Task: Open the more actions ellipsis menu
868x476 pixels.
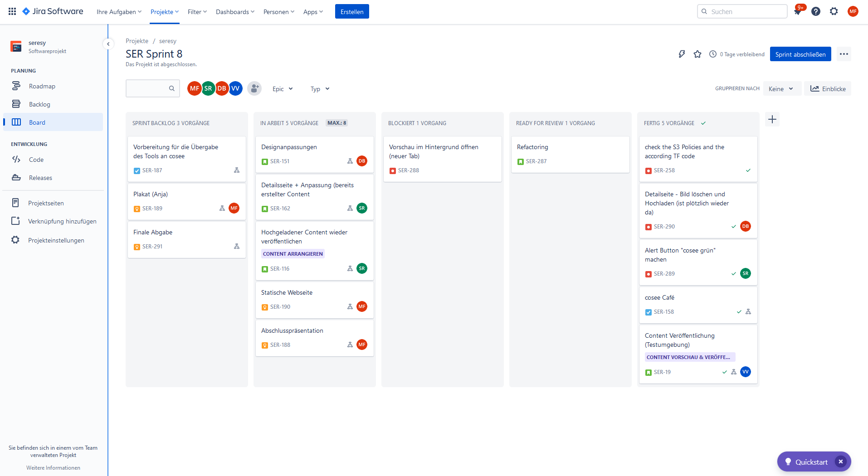Action: tap(844, 54)
